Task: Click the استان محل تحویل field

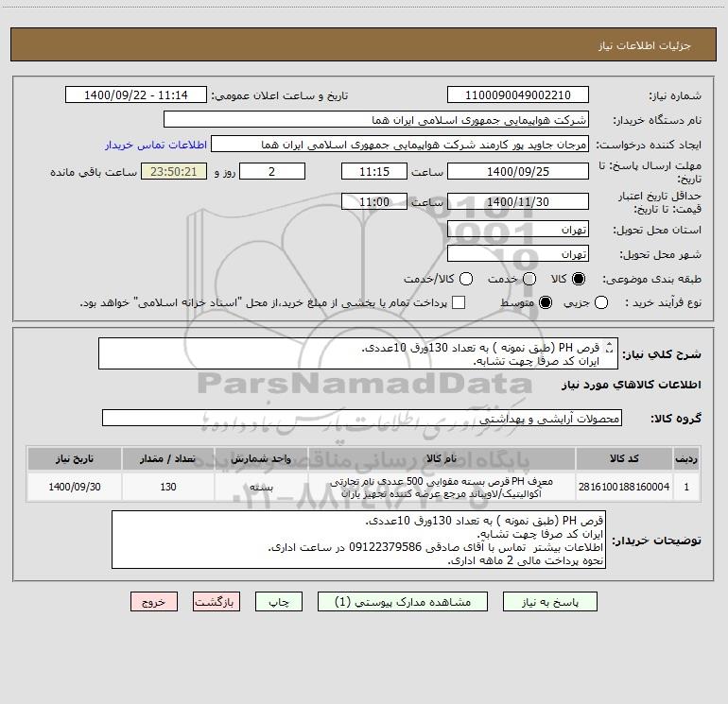Action: click(518, 230)
